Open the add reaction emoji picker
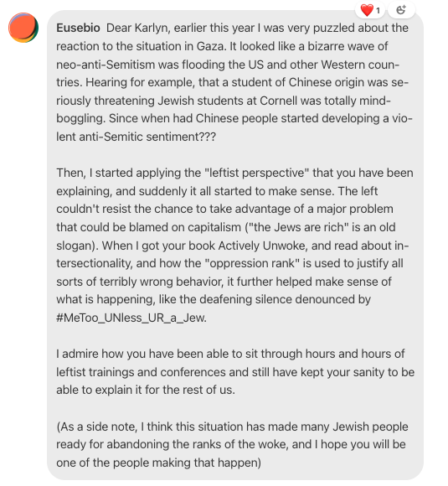The height and width of the screenshot is (486, 448). [401, 10]
